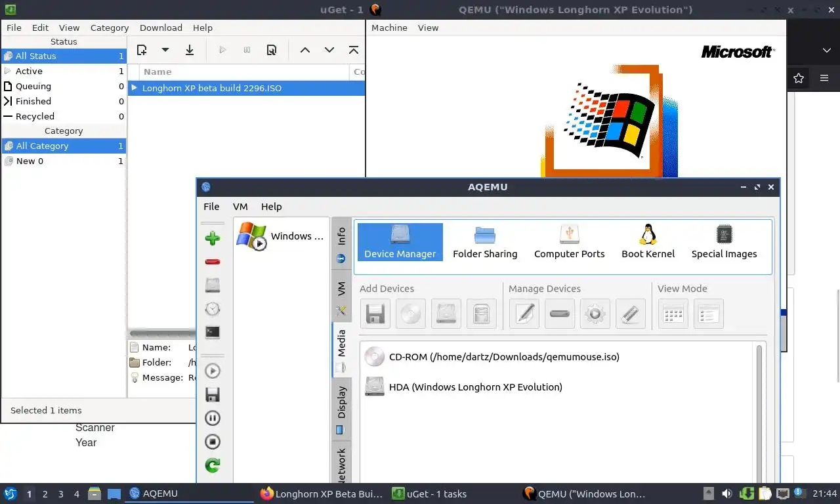The width and height of the screenshot is (840, 504).
Task: Select the Longhorn XP beta build 2296.ISO download
Action: [246, 88]
